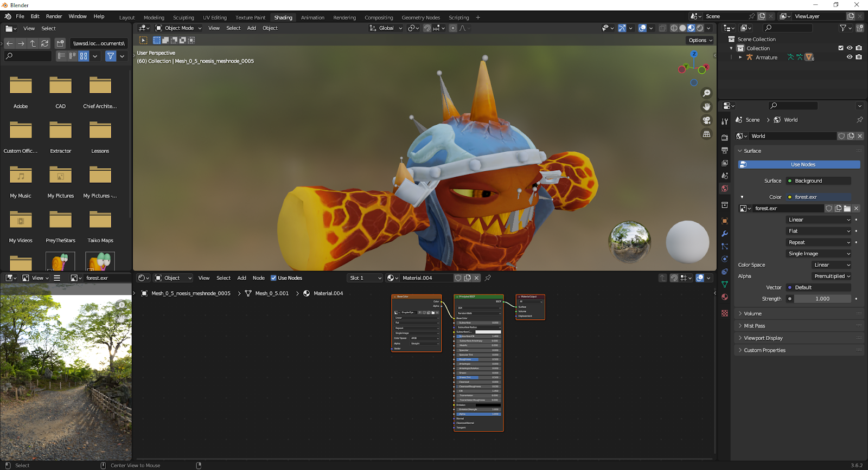Open the View Layer properties tab
The image size is (868, 470).
725,163
